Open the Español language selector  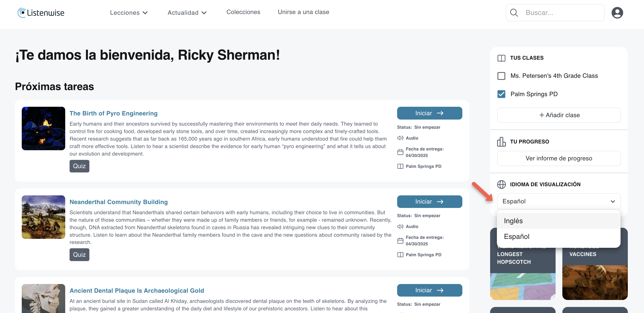point(559,201)
